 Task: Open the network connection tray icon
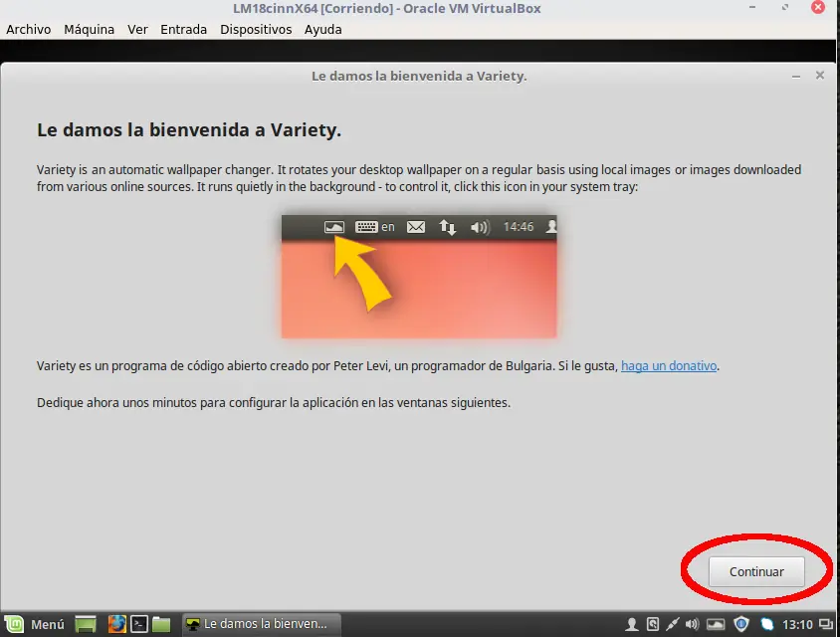point(673,624)
